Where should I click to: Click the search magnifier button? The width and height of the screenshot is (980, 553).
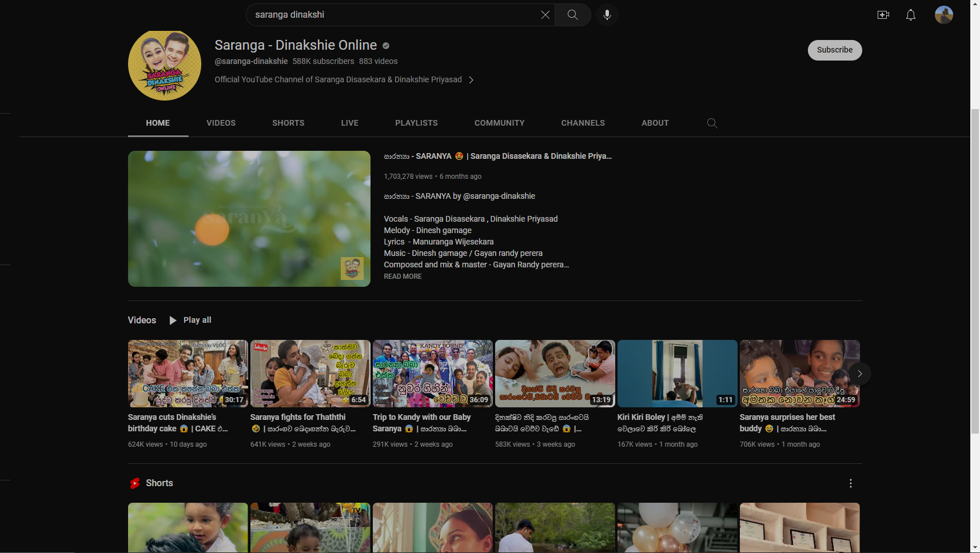pyautogui.click(x=572, y=15)
